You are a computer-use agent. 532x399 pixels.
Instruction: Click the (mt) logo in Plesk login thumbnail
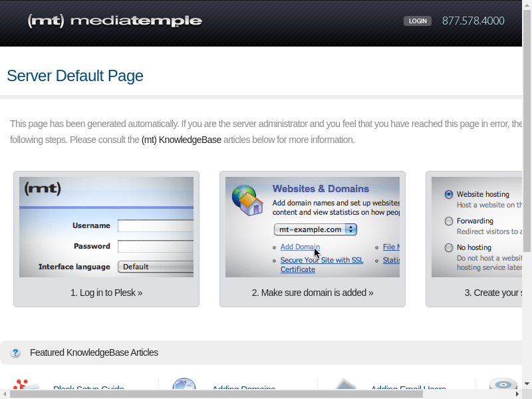click(43, 189)
